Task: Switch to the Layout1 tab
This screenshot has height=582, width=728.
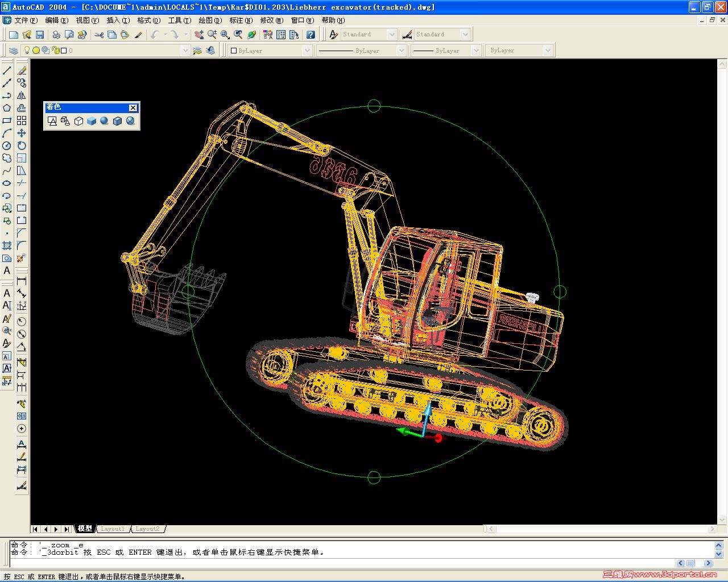Action: (112, 529)
